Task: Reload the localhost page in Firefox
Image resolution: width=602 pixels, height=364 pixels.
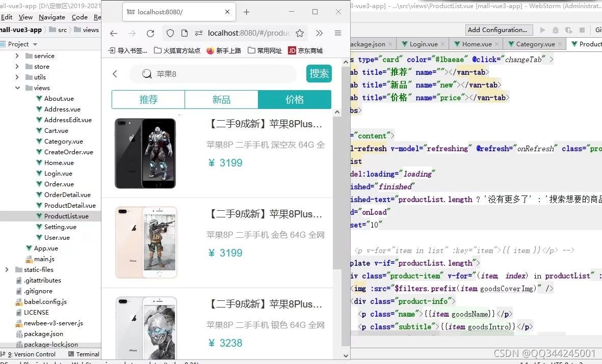Action: tap(150, 34)
